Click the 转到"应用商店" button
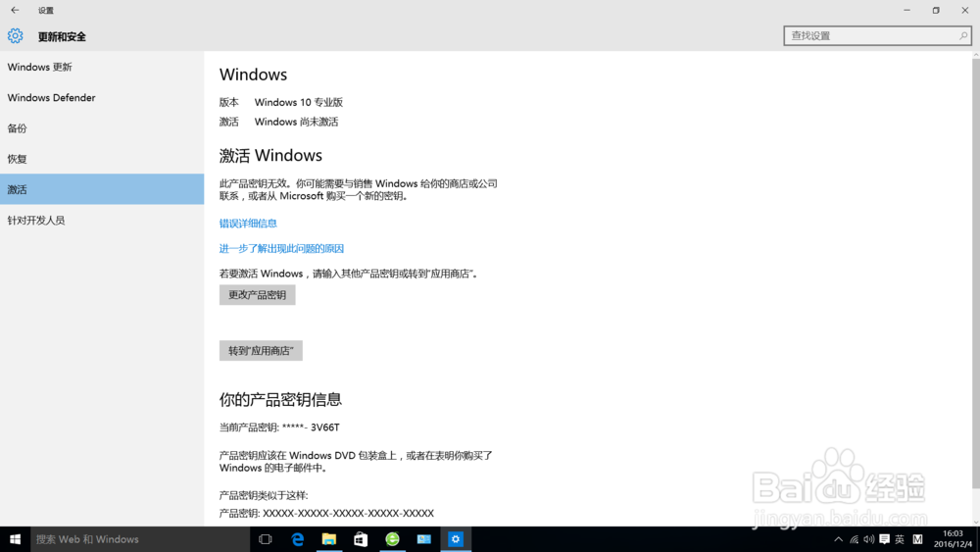Image resolution: width=980 pixels, height=552 pixels. pyautogui.click(x=261, y=351)
